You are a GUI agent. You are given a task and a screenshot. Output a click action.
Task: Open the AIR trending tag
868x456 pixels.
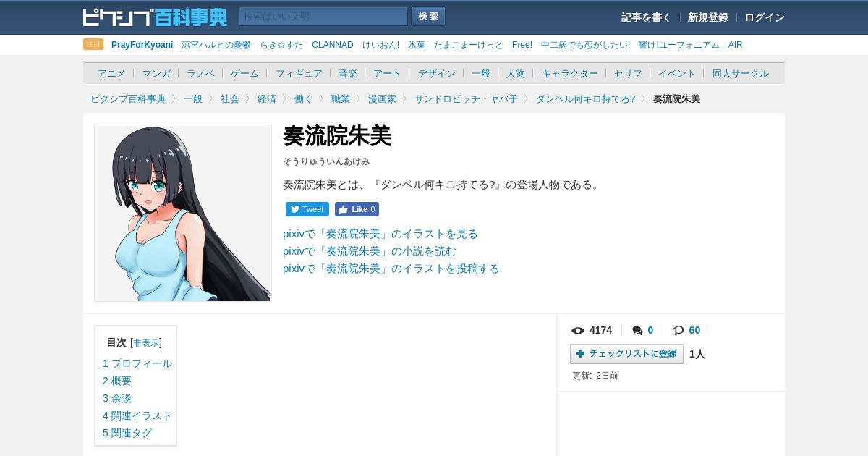pyautogui.click(x=736, y=45)
